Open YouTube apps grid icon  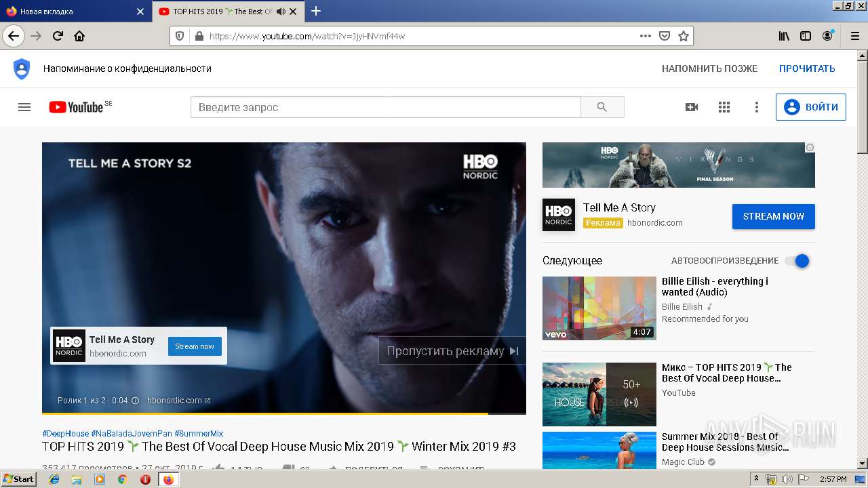pyautogui.click(x=724, y=107)
